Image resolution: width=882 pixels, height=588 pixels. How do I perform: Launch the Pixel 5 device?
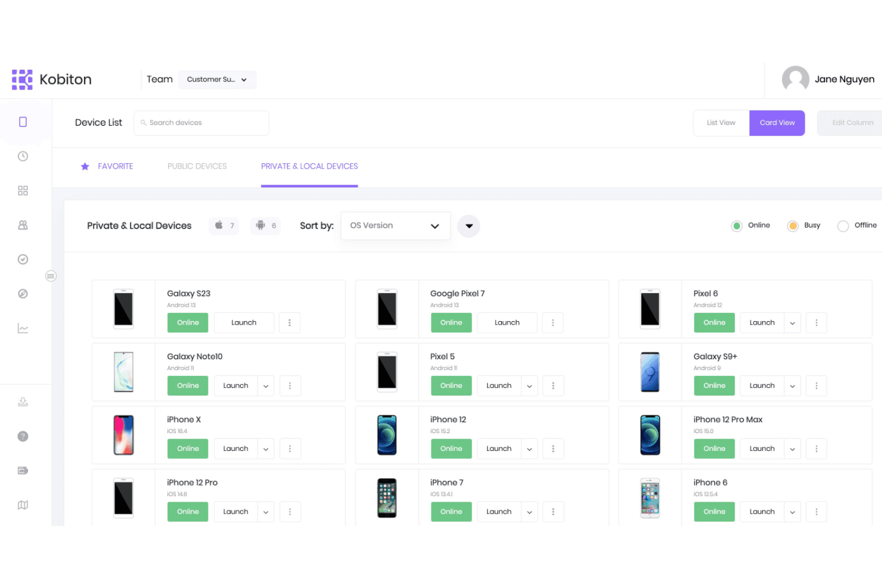tap(499, 386)
